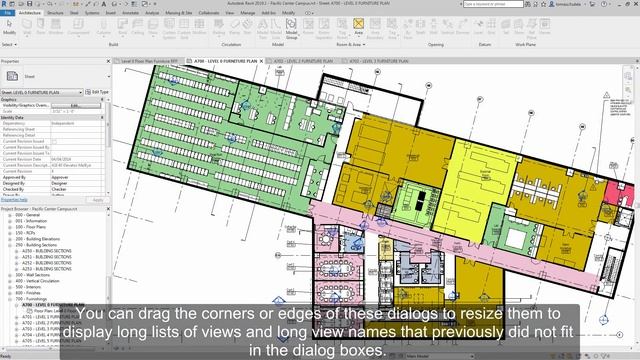
Task: Select the 500 - Interiors tree item
Action: (x=28, y=287)
